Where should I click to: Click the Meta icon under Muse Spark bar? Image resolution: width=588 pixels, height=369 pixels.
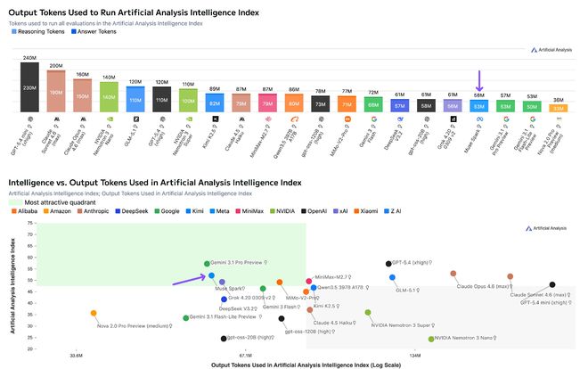coord(479,118)
